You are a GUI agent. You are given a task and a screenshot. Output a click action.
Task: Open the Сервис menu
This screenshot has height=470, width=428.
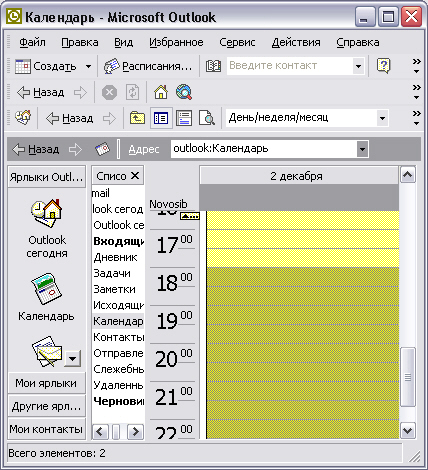[x=237, y=42]
